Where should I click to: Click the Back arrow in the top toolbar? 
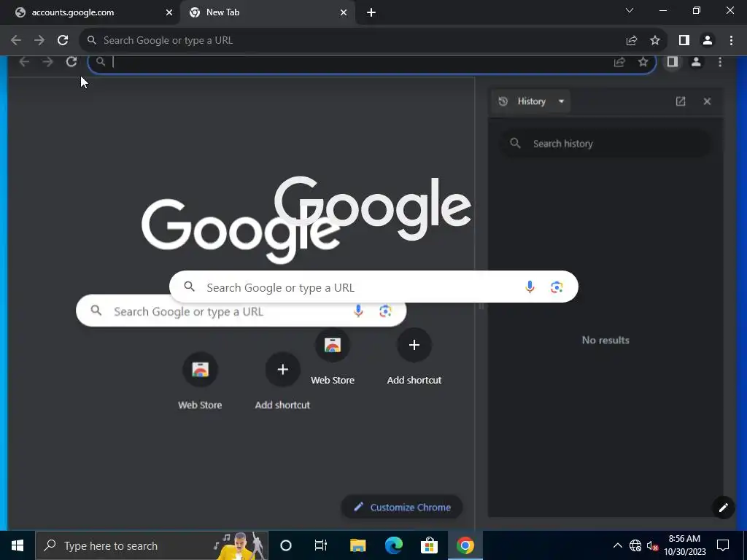click(x=16, y=41)
